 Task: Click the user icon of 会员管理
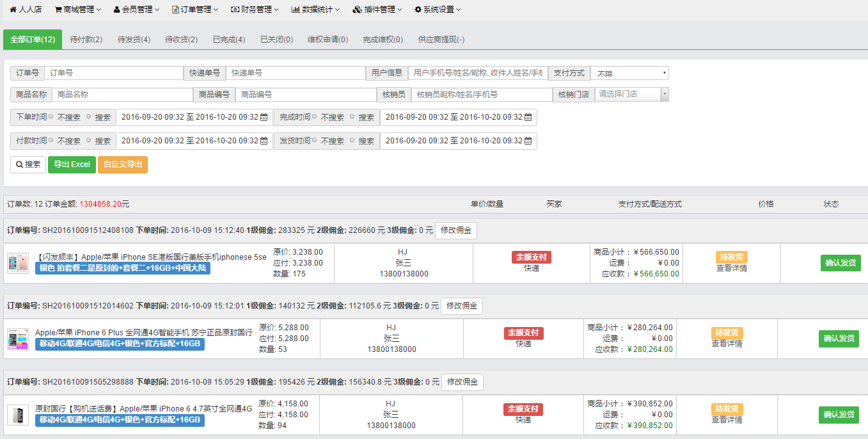pyautogui.click(x=116, y=10)
